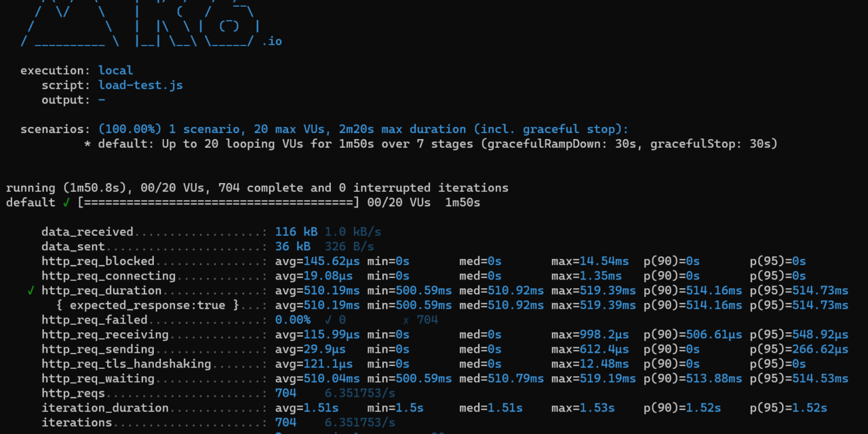The width and height of the screenshot is (868, 434).
Task: Click the scenarios summary line in blue
Action: click(x=363, y=130)
